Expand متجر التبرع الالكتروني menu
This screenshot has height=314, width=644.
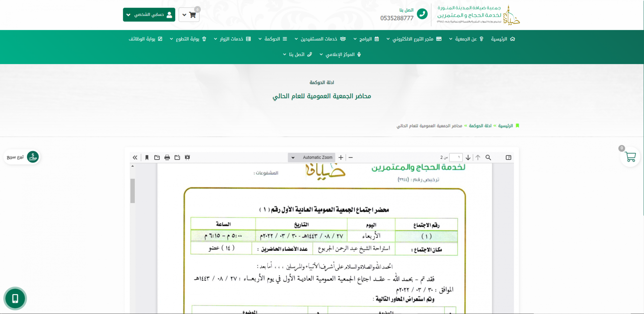coord(414,39)
